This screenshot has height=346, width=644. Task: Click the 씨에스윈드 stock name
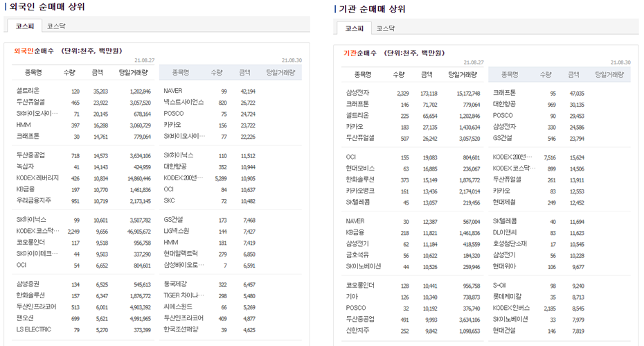[178, 306]
